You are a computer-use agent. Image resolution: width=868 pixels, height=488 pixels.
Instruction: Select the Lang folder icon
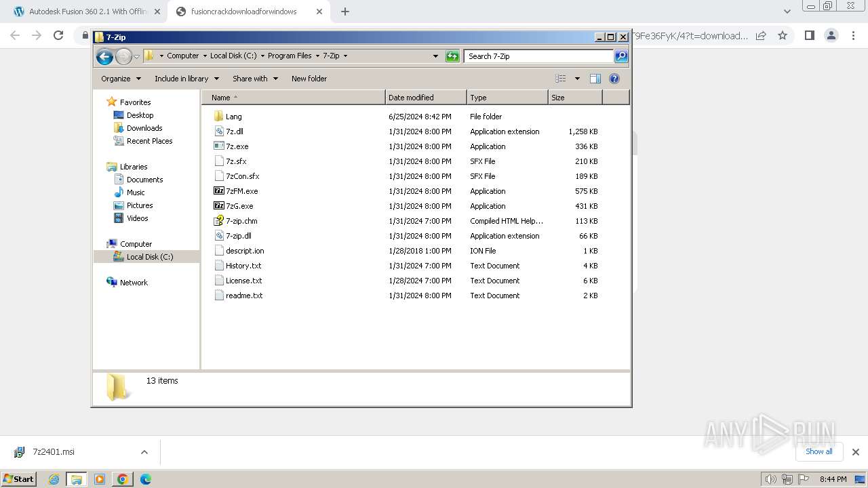218,117
